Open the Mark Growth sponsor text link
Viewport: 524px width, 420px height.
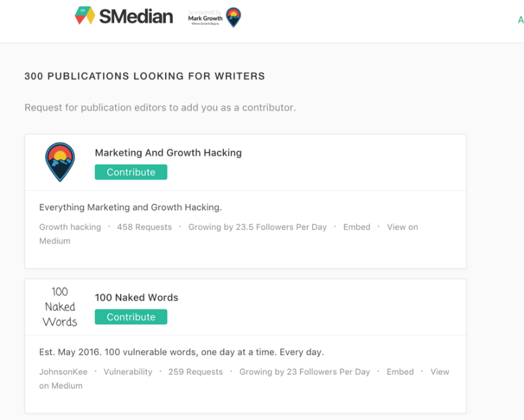point(205,18)
